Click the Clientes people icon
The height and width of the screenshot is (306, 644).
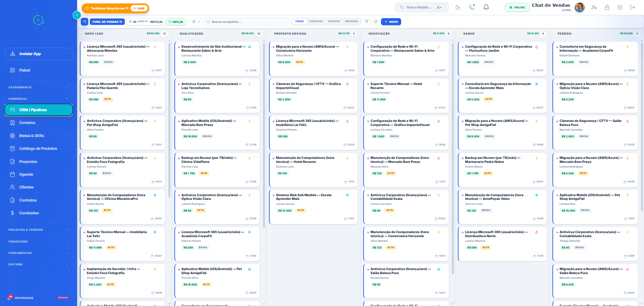tap(12, 187)
